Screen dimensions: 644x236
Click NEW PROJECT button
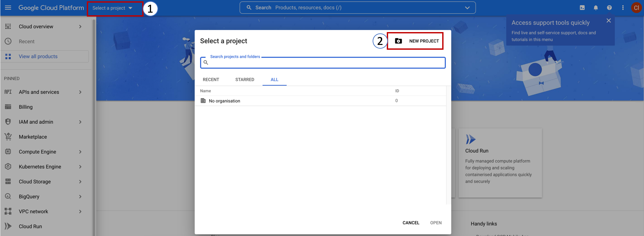(x=416, y=41)
